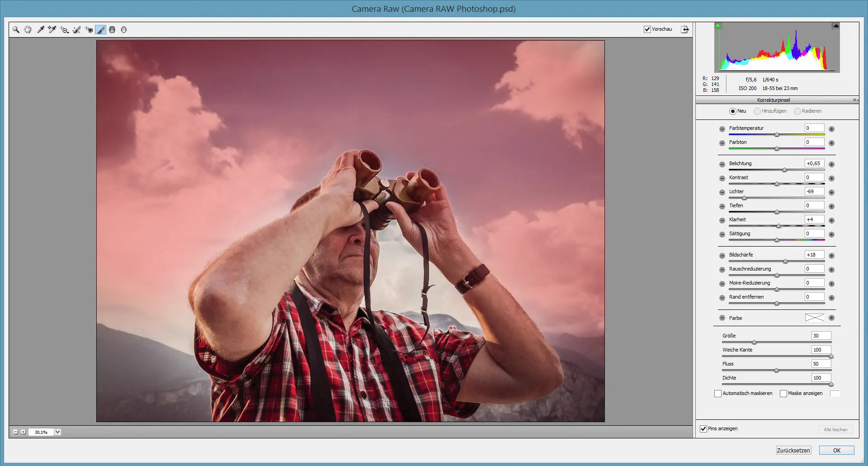
Task: Open the Farbe color swatch
Action: pyautogui.click(x=814, y=318)
